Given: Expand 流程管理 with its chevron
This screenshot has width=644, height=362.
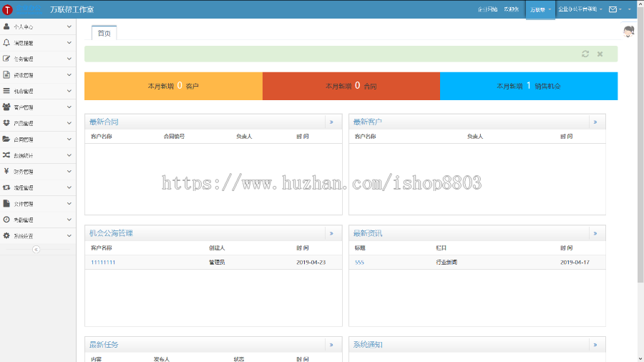Looking at the screenshot, I should [69, 187].
